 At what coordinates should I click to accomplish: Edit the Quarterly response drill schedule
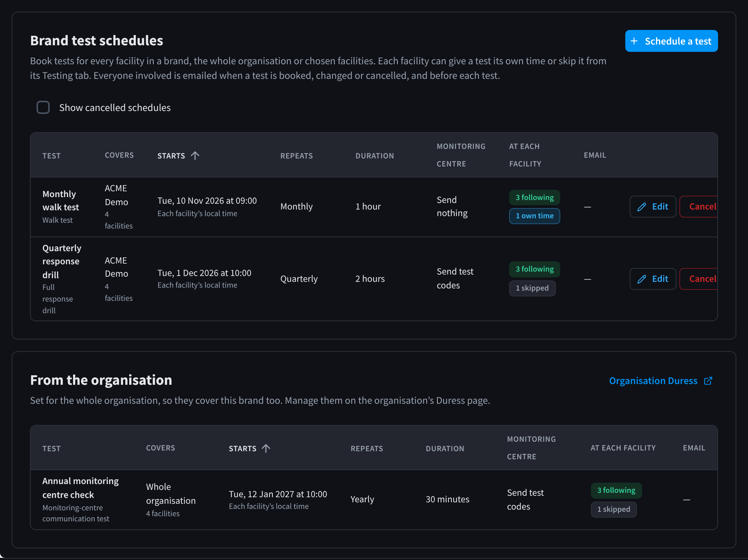(653, 279)
